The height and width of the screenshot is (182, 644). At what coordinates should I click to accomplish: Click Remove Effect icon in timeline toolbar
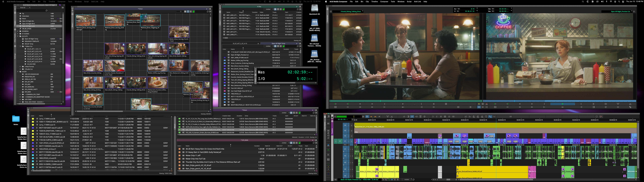[x=425, y=117]
